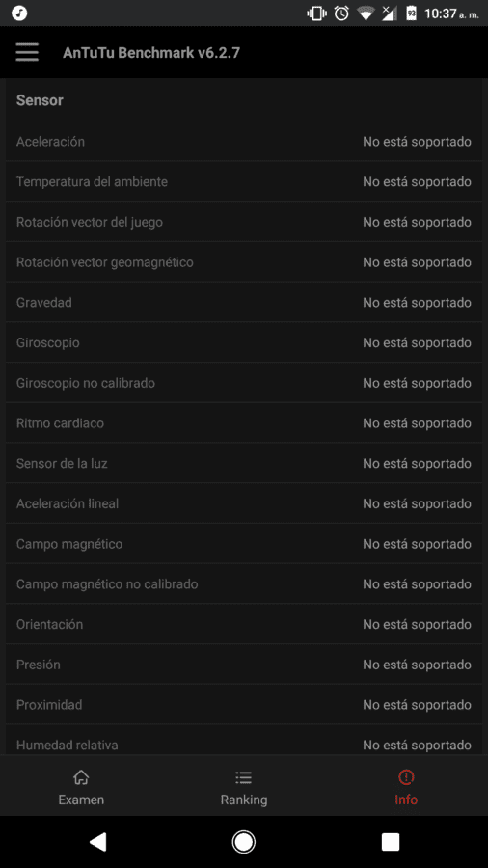488x868 pixels.
Task: Switch to the Ranking tab
Action: tap(243, 787)
